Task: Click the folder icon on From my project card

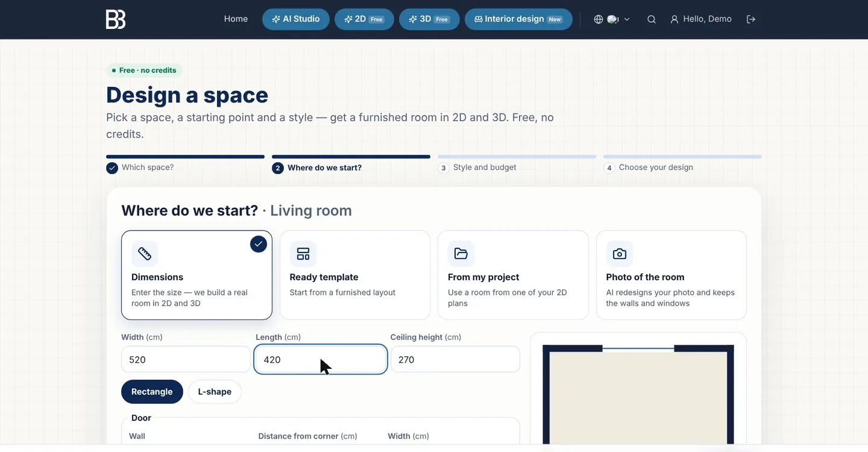Action: (461, 254)
